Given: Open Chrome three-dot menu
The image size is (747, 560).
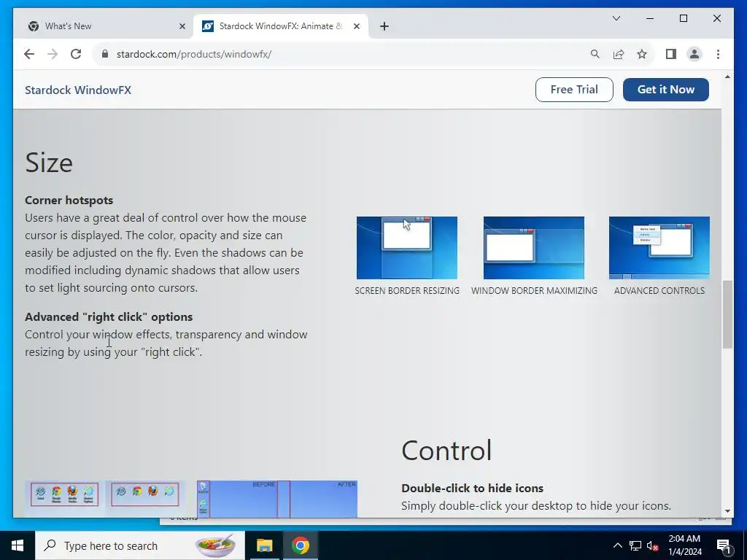Looking at the screenshot, I should tap(718, 54).
